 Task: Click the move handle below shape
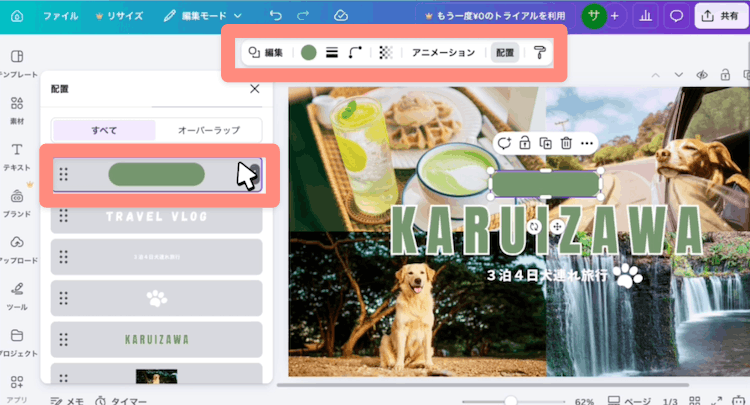pyautogui.click(x=557, y=226)
